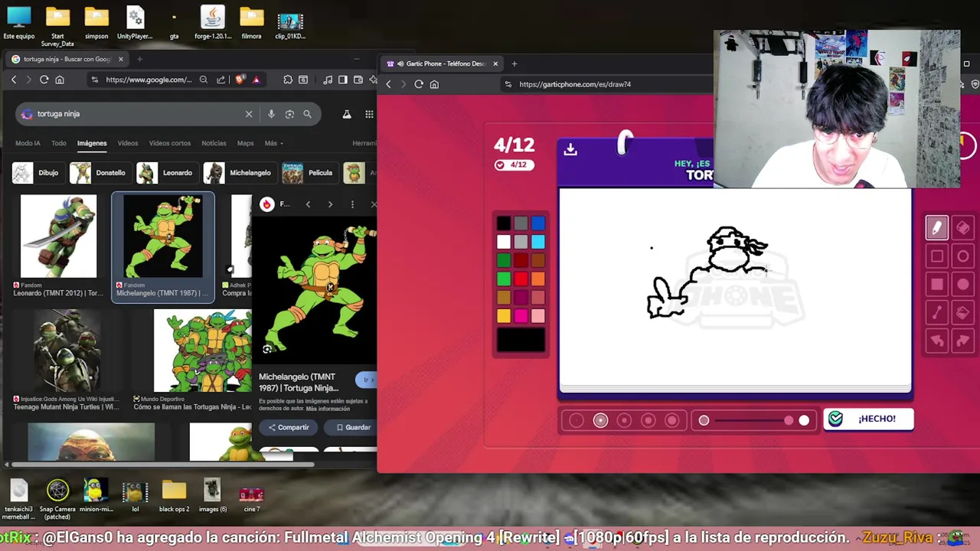Click the Brave Shields lion icon

(x=241, y=80)
